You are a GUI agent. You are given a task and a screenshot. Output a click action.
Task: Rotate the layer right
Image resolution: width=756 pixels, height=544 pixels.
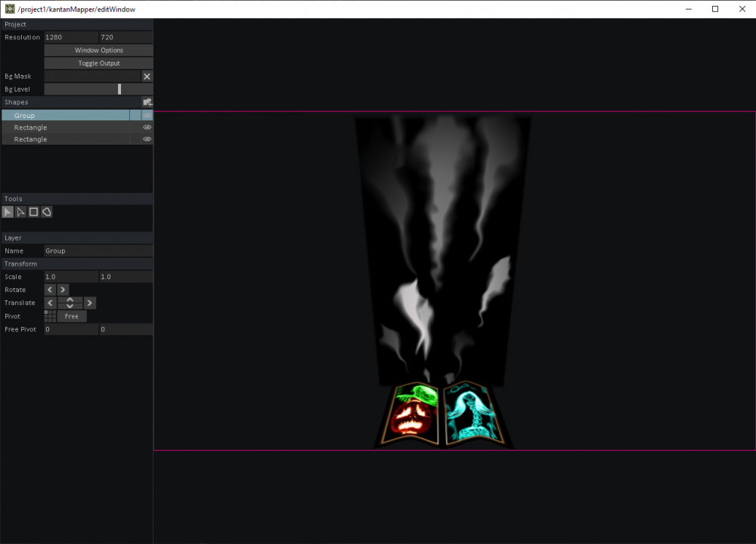(x=63, y=290)
